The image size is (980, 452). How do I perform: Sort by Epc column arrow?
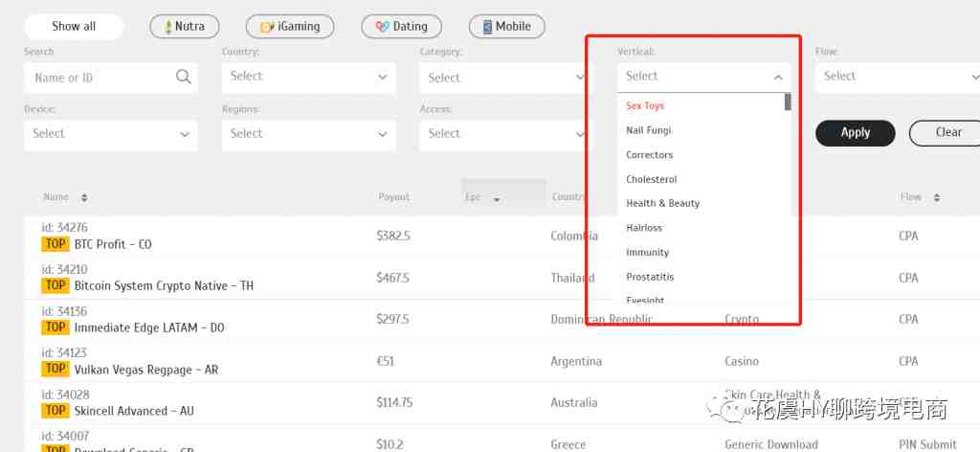click(x=497, y=199)
